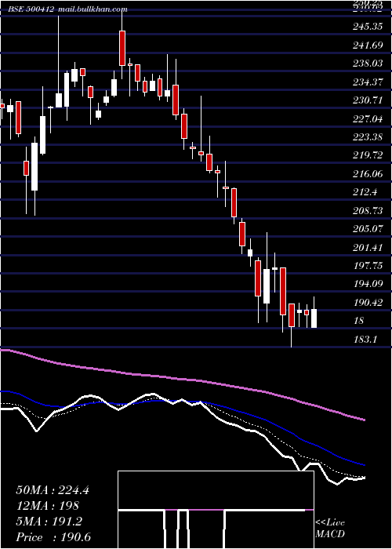Select the 230.71 price axis label
Viewport: 392px width, 549px height.
[367, 100]
